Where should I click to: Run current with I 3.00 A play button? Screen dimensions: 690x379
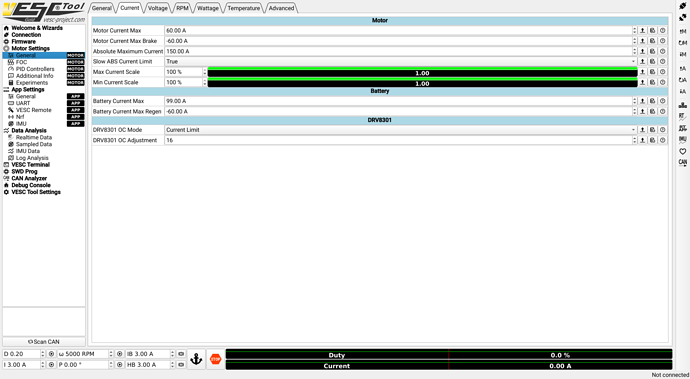point(51,365)
